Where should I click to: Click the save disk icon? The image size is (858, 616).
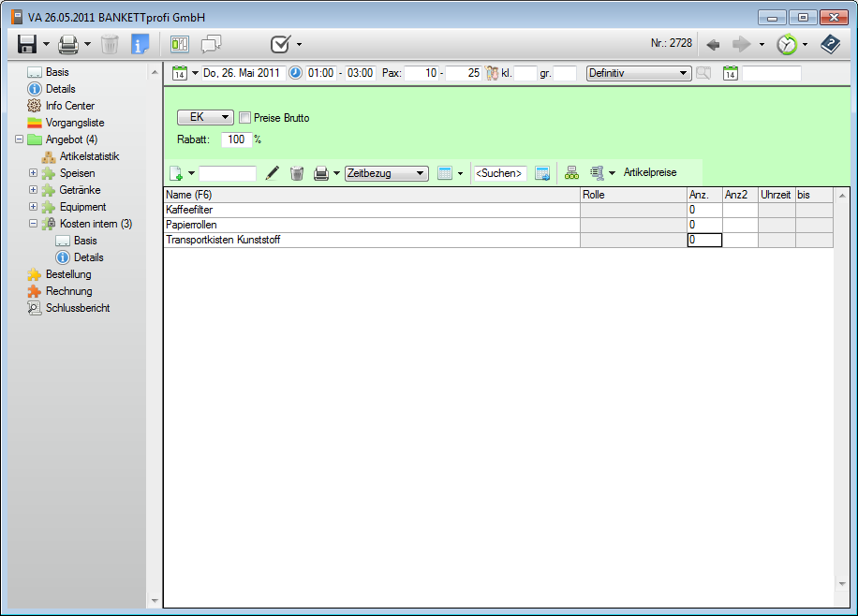point(26,44)
